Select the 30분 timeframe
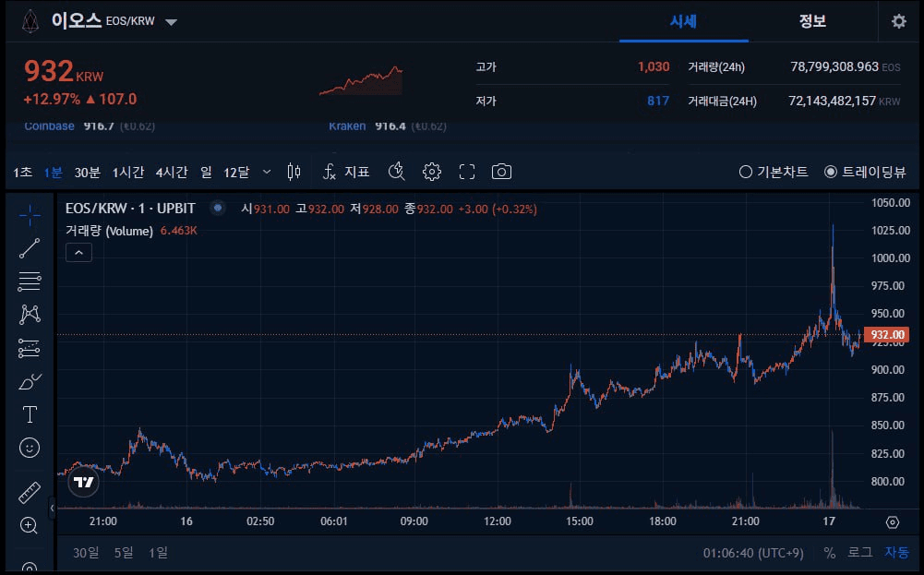 coord(87,172)
